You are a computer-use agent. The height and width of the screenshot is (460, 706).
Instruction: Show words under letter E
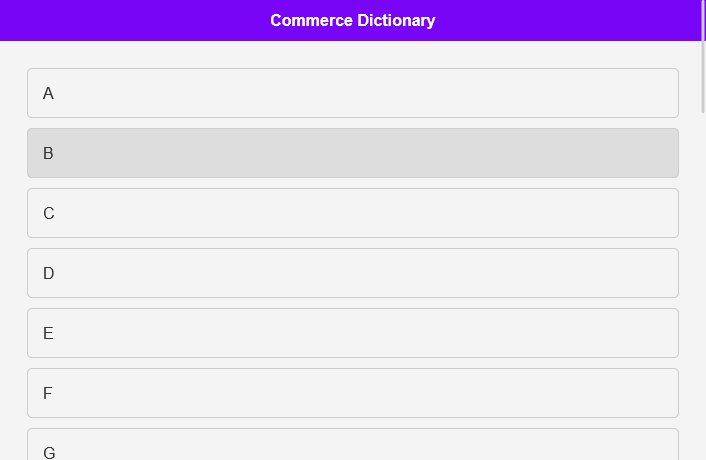tap(352, 333)
